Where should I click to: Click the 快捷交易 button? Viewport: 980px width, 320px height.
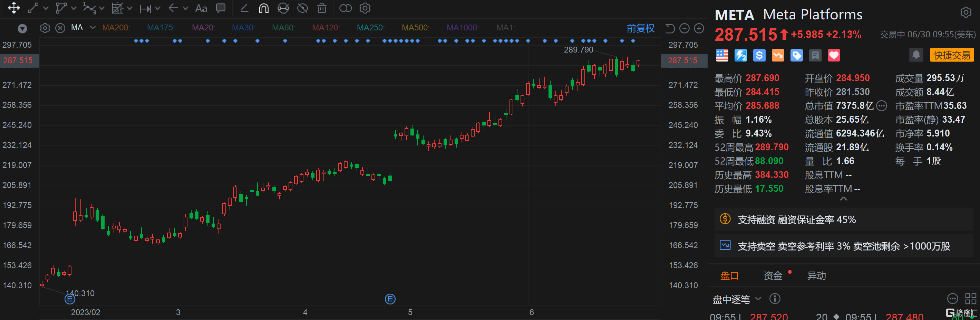click(x=952, y=55)
